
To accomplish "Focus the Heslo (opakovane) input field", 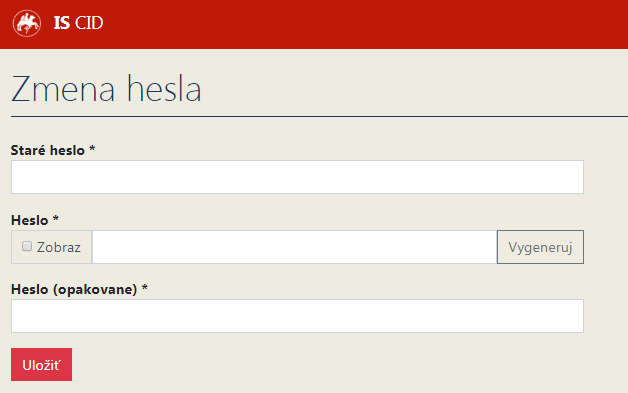I will tap(297, 316).
